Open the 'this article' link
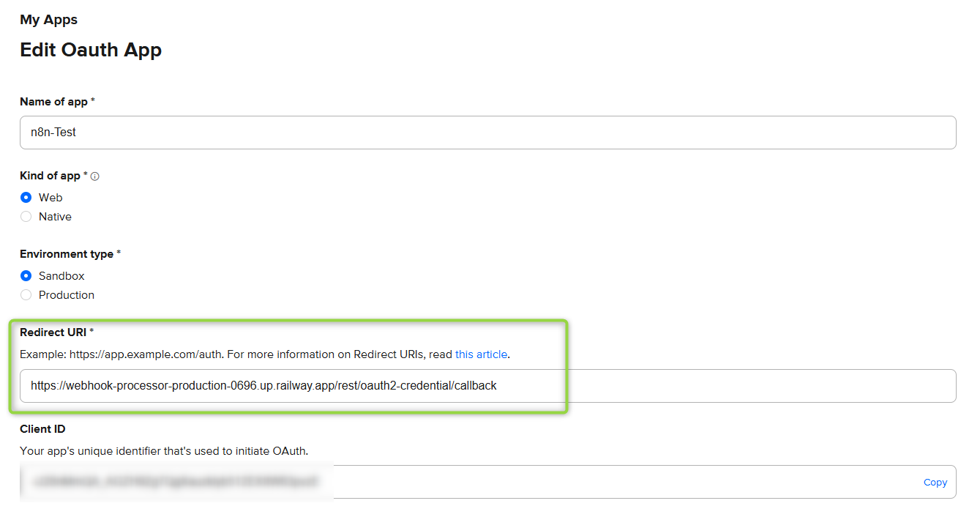This screenshot has height=517, width=980. click(481, 354)
